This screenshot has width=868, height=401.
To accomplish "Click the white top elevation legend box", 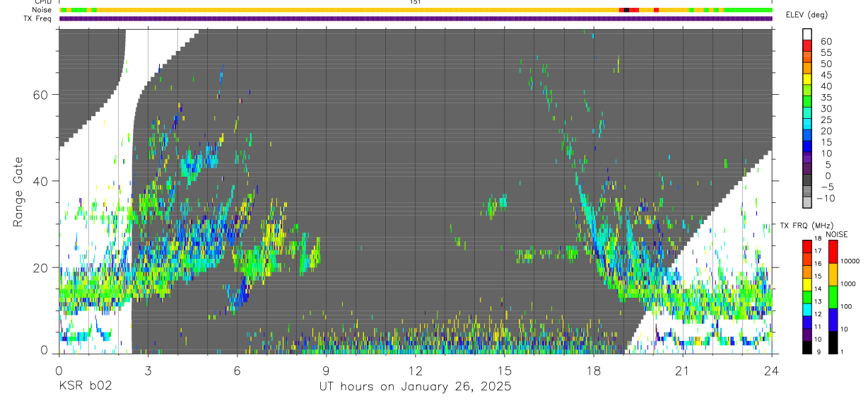I will coord(807,35).
